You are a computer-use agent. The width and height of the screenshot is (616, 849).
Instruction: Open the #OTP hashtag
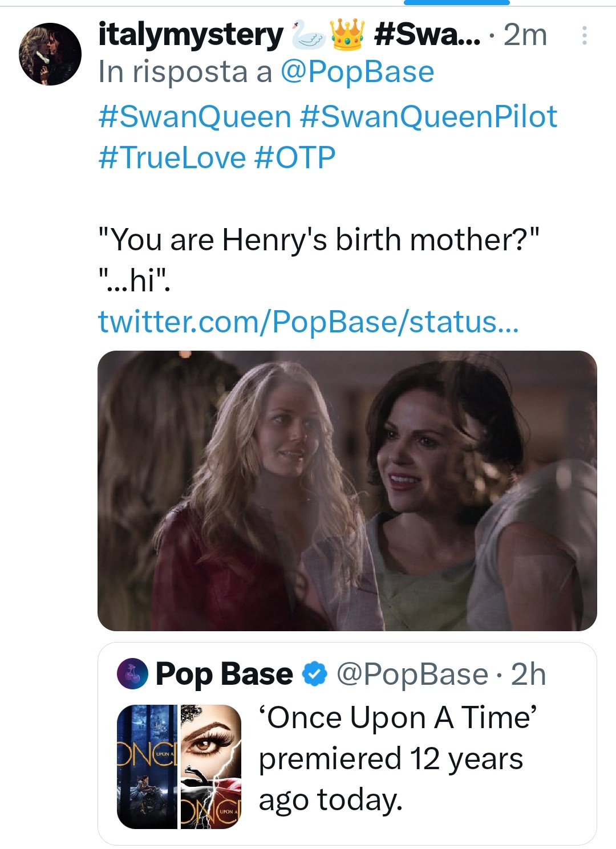[295, 157]
